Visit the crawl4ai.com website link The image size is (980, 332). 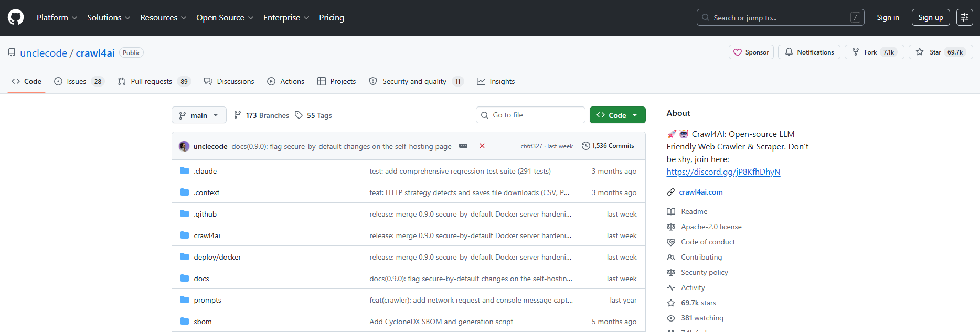[x=701, y=192]
